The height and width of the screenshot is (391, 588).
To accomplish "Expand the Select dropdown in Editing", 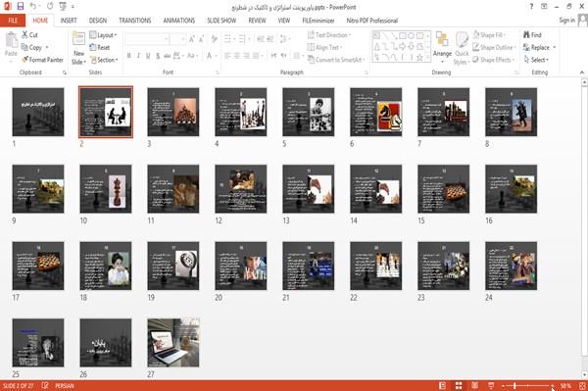I will [536, 60].
